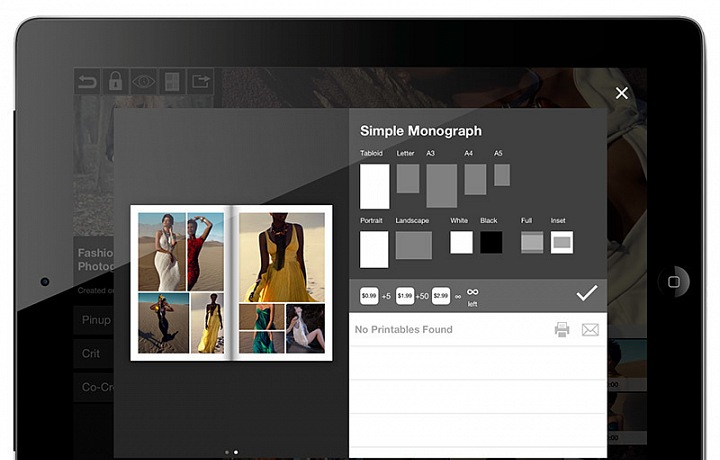Click the Simple Monograph heading
This screenshot has height=460, width=720.
tap(421, 131)
